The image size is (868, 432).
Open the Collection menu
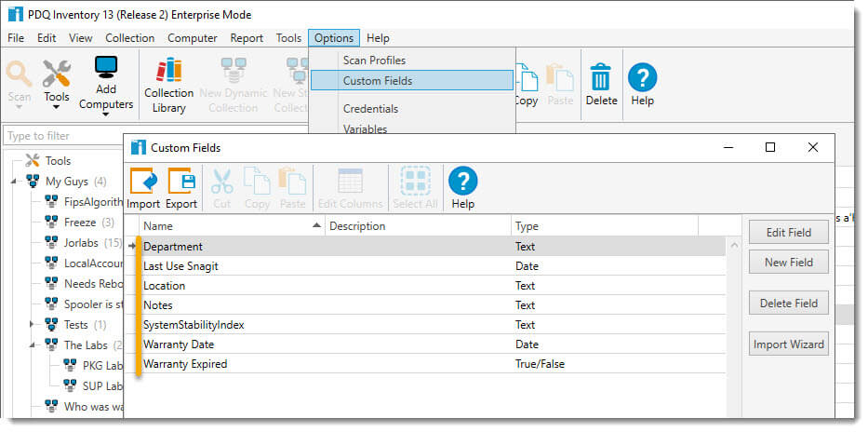130,37
